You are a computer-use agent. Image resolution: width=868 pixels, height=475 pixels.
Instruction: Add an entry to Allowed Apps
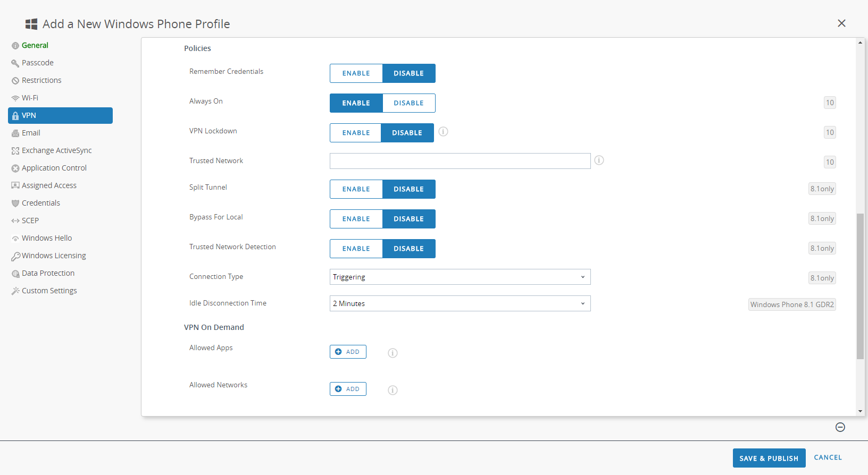[x=348, y=352]
